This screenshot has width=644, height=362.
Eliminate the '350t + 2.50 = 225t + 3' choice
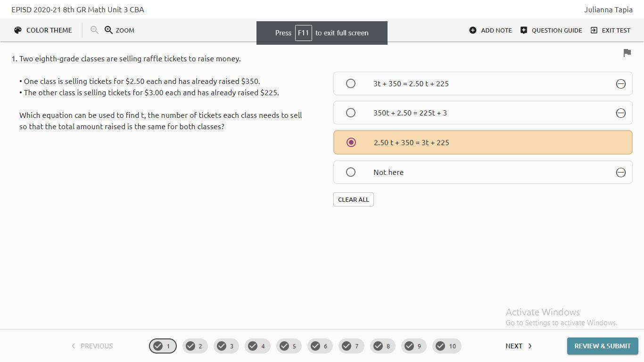coord(620,113)
